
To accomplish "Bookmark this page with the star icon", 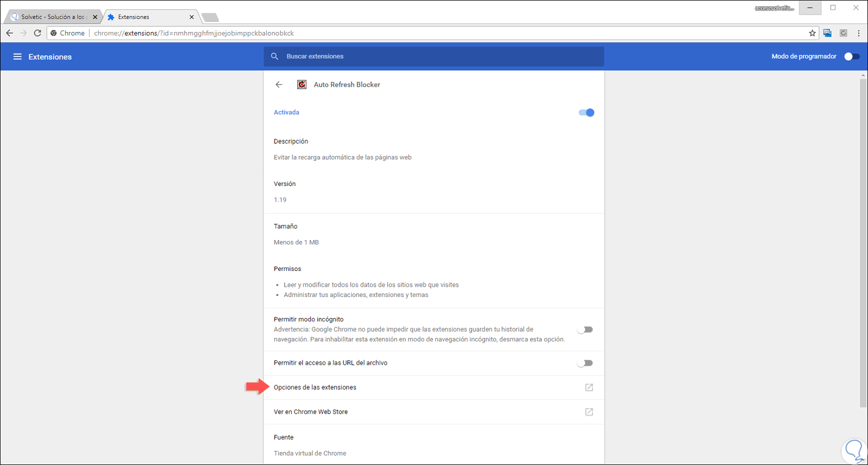I will click(812, 33).
